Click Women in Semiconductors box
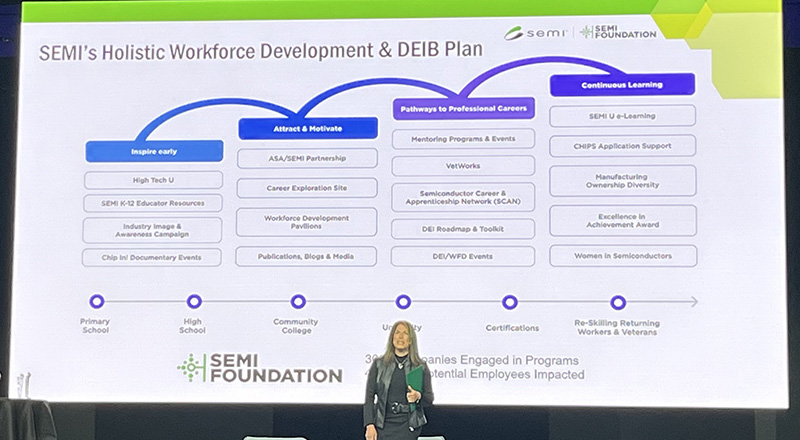The width and height of the screenshot is (800, 440). [x=623, y=256]
